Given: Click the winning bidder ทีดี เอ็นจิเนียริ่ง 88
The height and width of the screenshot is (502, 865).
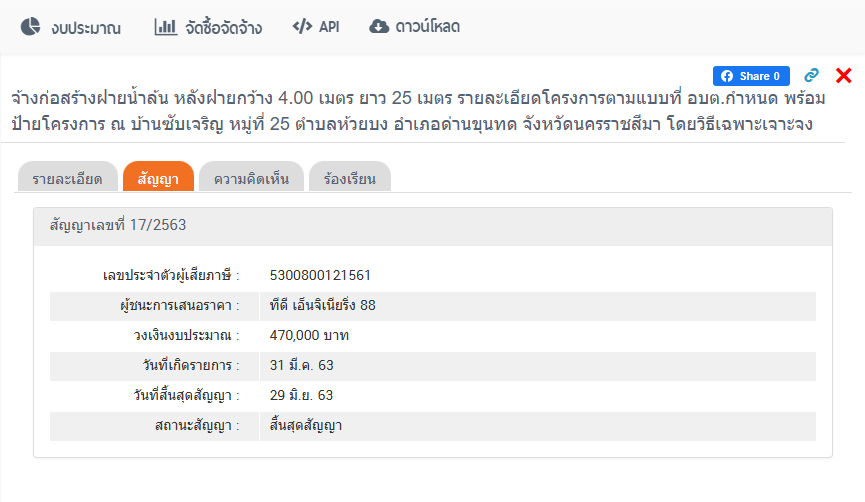Looking at the screenshot, I should pyautogui.click(x=323, y=305).
